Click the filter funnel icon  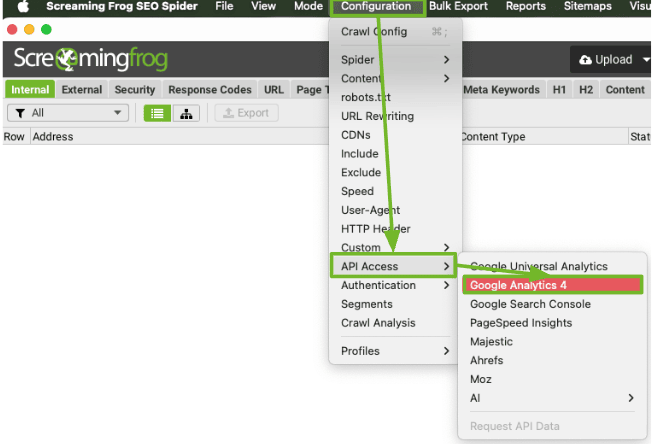point(19,113)
